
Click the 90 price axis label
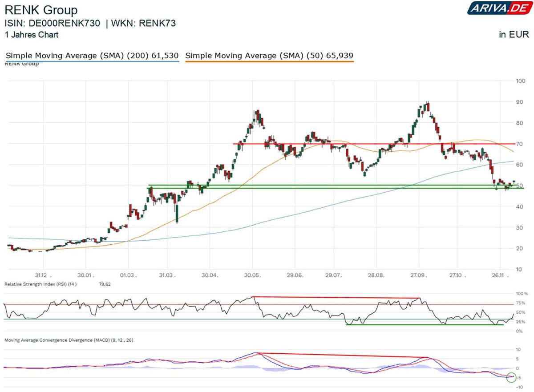[x=519, y=102]
